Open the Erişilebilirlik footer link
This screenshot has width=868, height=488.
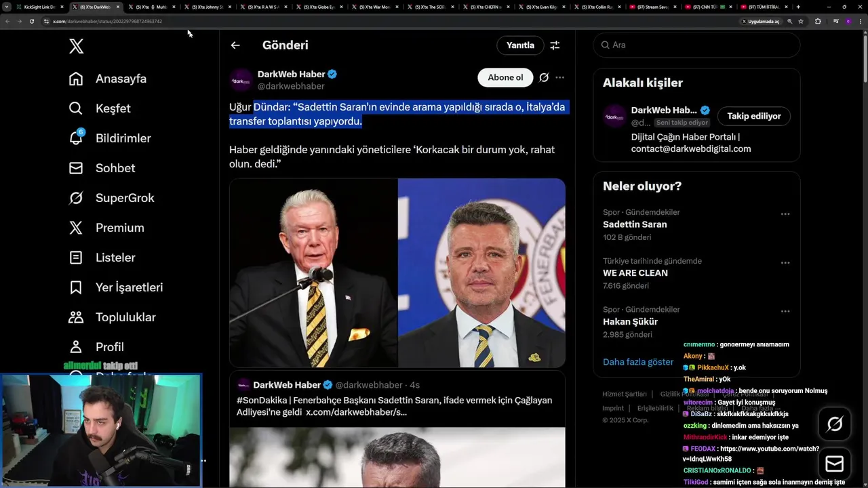tap(655, 408)
